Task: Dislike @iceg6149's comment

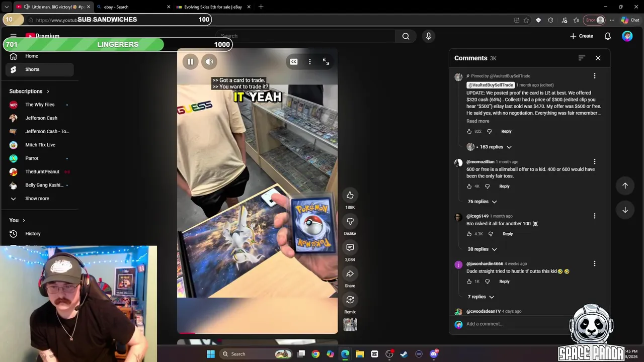Action: point(491,234)
